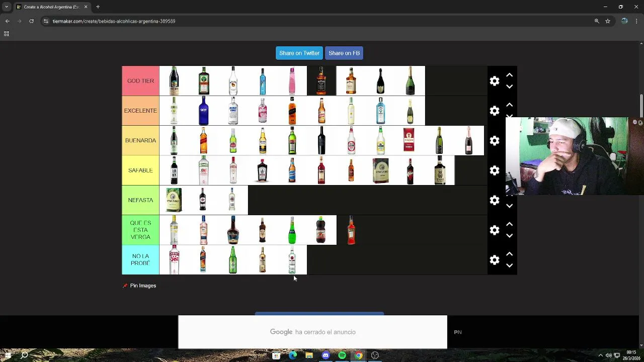Open Windows taskbar search
The image size is (644, 362).
24,355
